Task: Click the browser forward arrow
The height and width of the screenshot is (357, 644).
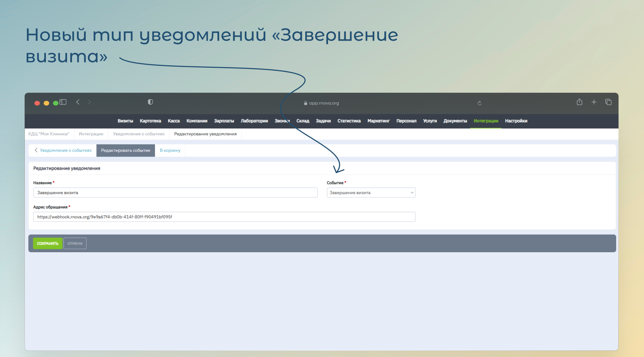Action: tap(89, 102)
